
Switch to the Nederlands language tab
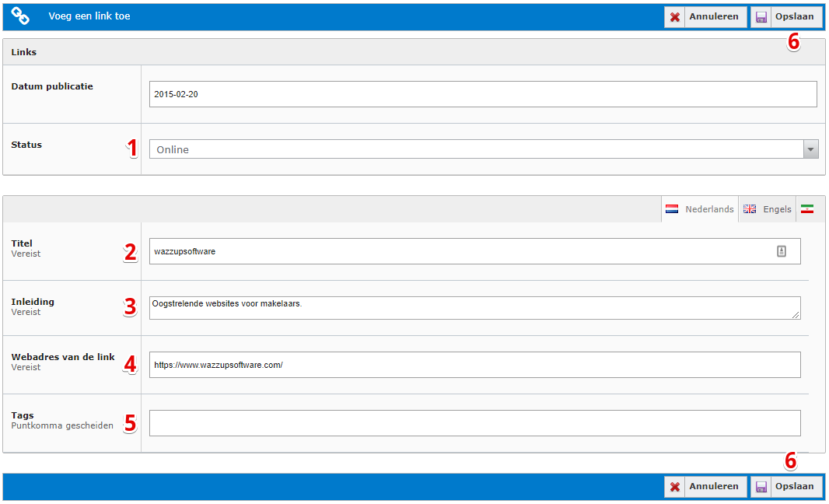[699, 209]
